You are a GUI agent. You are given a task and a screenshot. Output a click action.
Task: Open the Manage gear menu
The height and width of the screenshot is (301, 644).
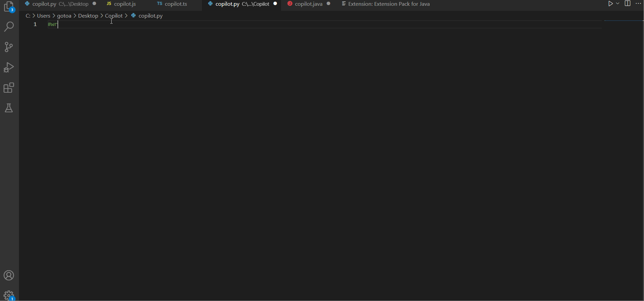(9, 295)
